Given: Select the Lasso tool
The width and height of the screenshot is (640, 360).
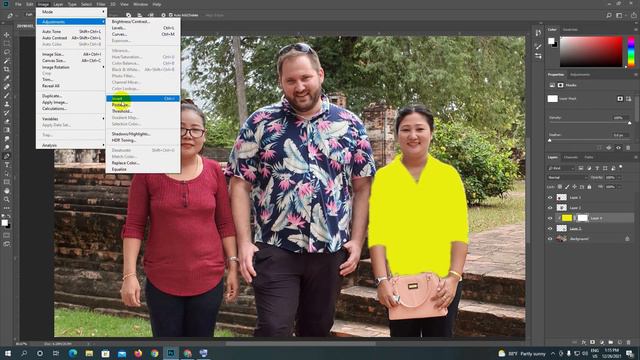Looking at the screenshot, I should point(7,52).
